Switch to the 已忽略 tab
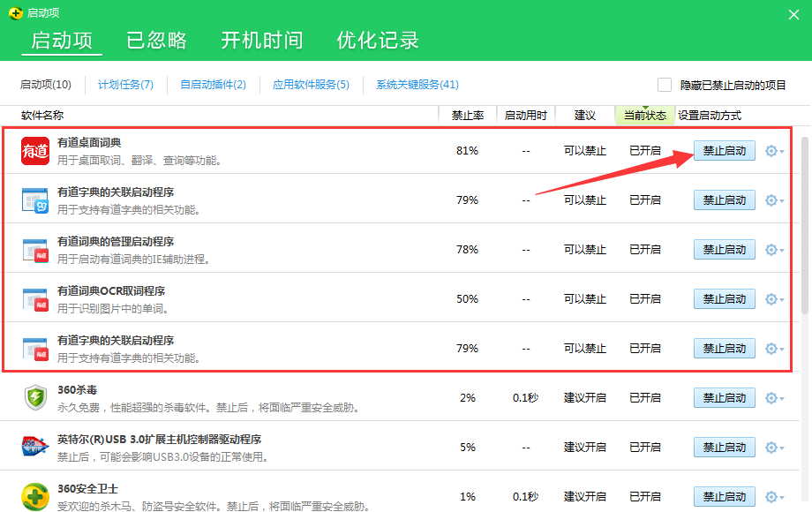Screen dimensions: 812x512 [156, 40]
